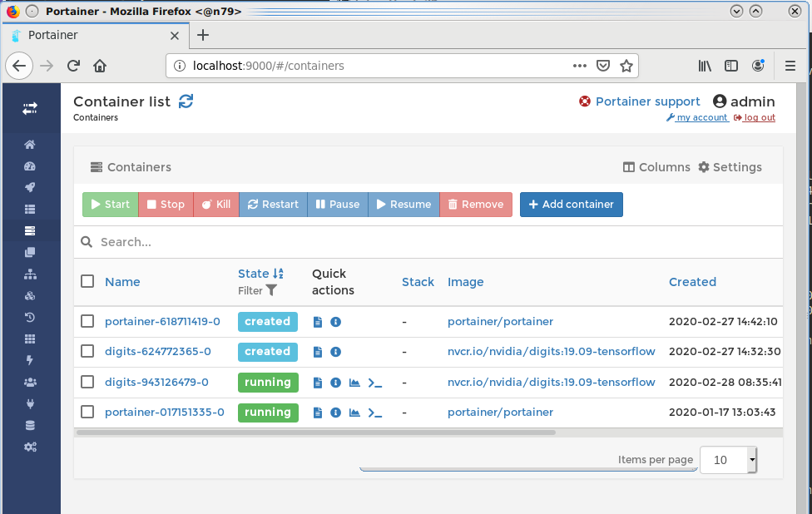
Task: Open inspect icon for portainer-618711419-0
Action: click(x=335, y=322)
